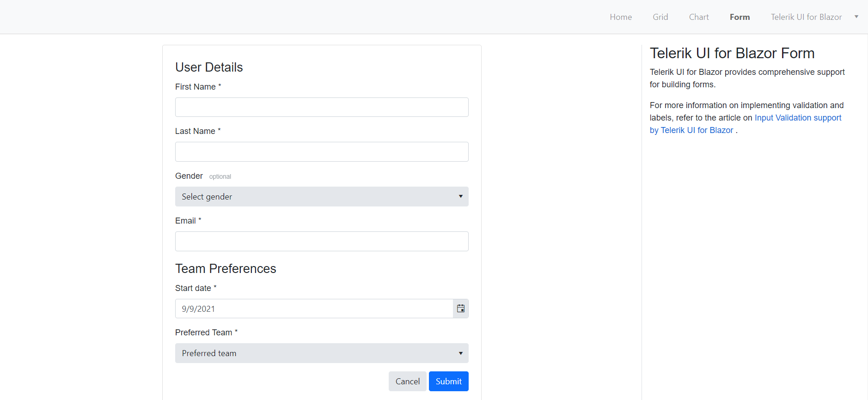Focus the Last Name input field
868x400 pixels.
(322, 152)
